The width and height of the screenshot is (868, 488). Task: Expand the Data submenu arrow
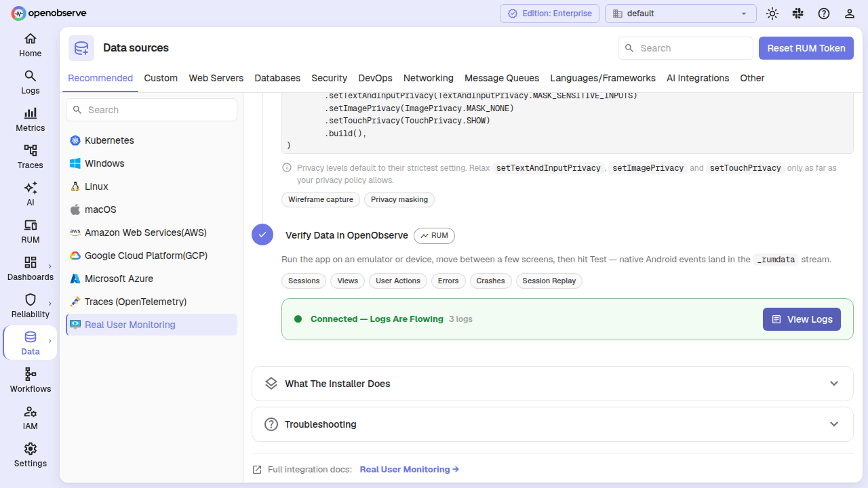(50, 341)
